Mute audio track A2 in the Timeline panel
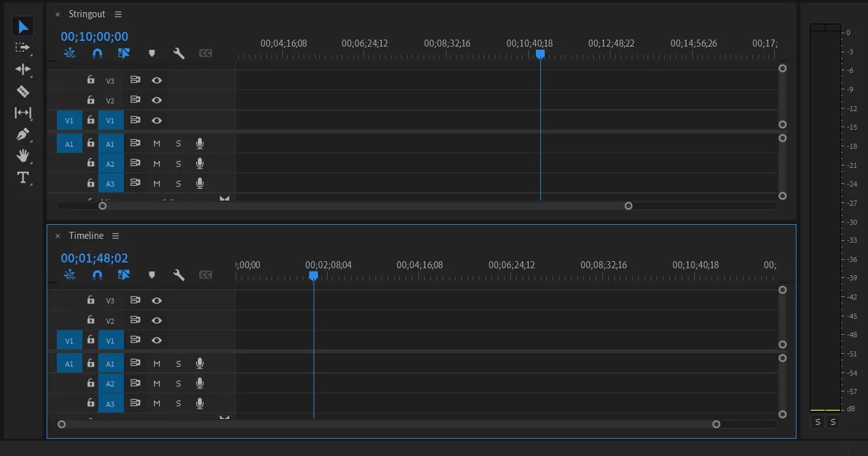This screenshot has width=868, height=456. 156,383
